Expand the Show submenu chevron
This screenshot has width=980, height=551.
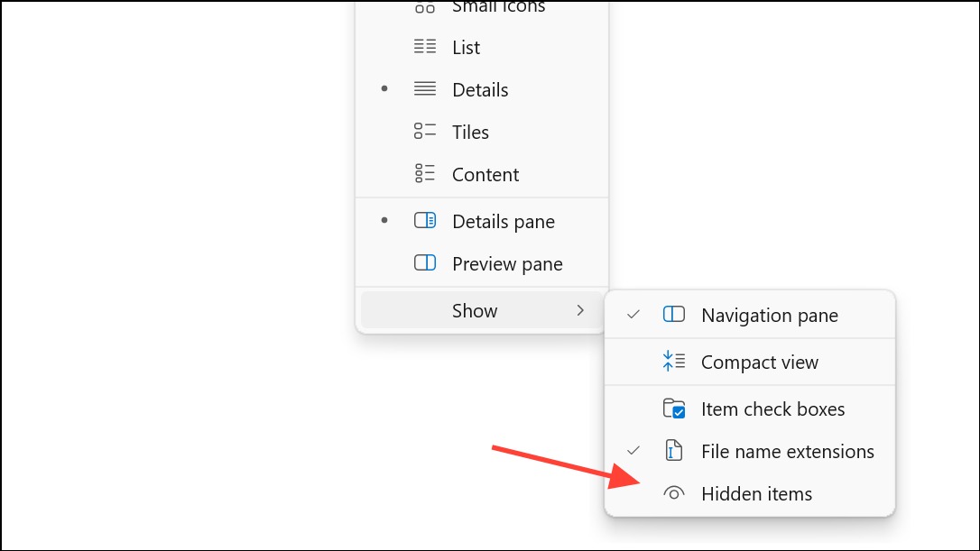coord(580,310)
